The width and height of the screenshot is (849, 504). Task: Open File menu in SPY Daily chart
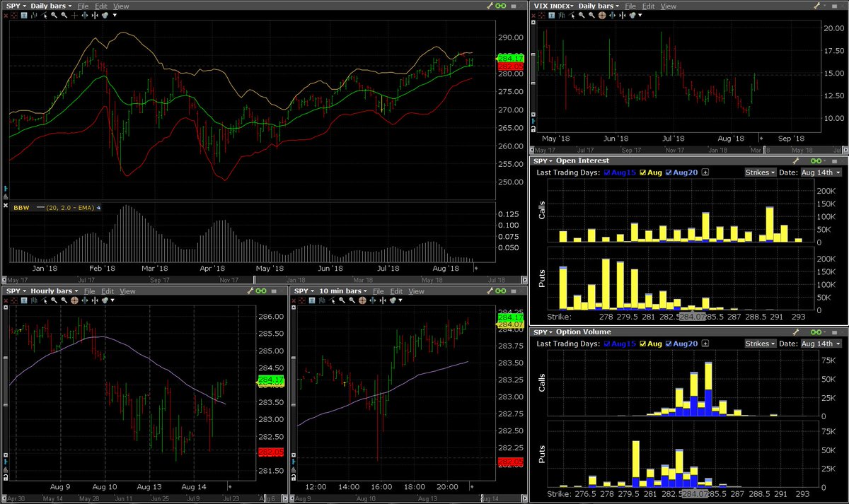coord(83,6)
